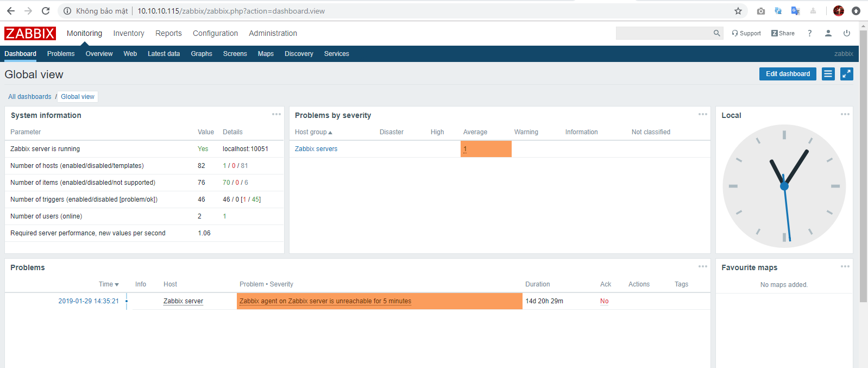The image size is (868, 368).
Task: Open the Zabbix Share link
Action: point(783,33)
